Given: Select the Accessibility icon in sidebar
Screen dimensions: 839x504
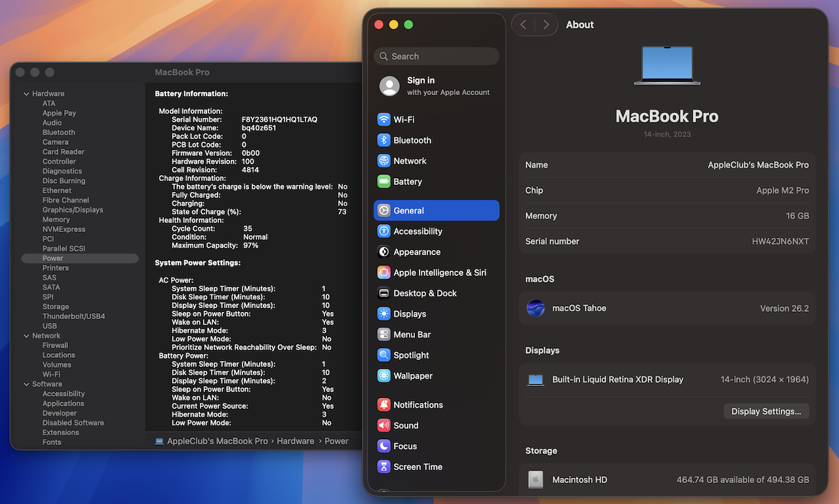Looking at the screenshot, I should coord(383,231).
